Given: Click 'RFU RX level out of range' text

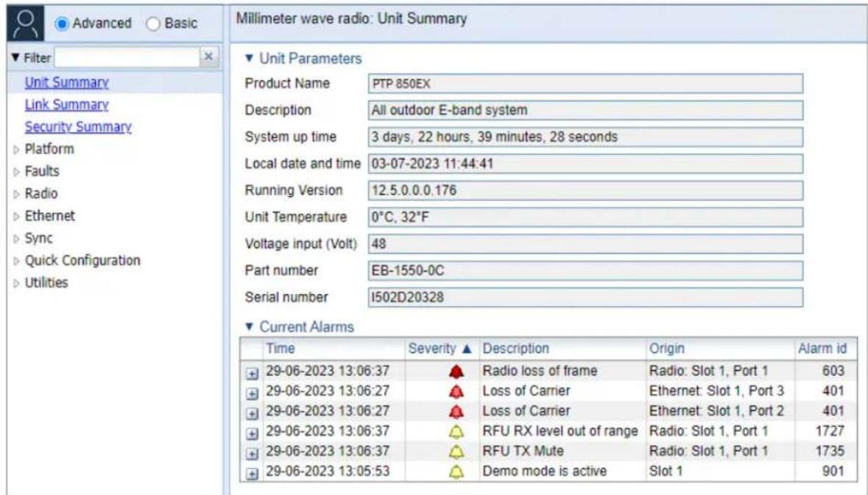Looking at the screenshot, I should pos(560,431).
